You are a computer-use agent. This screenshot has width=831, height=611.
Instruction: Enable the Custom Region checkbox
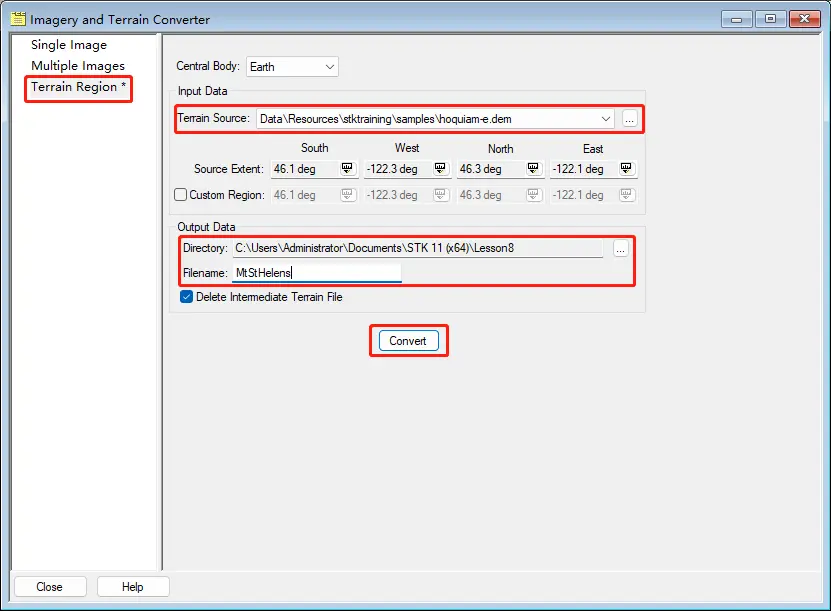(x=180, y=194)
